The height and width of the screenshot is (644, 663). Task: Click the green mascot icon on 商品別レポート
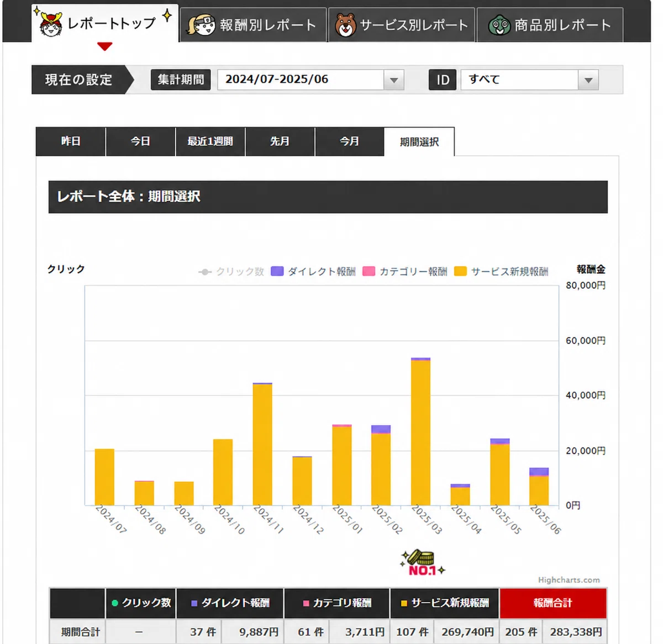(x=499, y=25)
